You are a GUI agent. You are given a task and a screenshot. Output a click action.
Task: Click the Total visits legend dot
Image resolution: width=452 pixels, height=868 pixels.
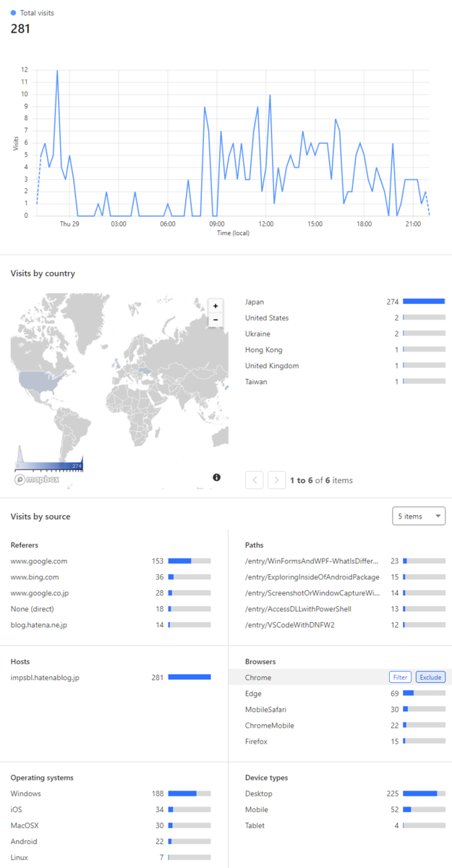(x=14, y=13)
